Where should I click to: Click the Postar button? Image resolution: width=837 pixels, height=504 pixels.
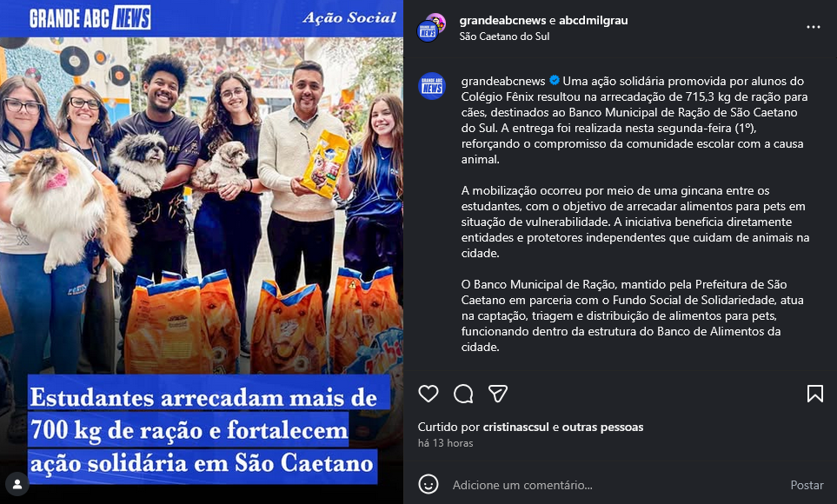click(x=807, y=485)
